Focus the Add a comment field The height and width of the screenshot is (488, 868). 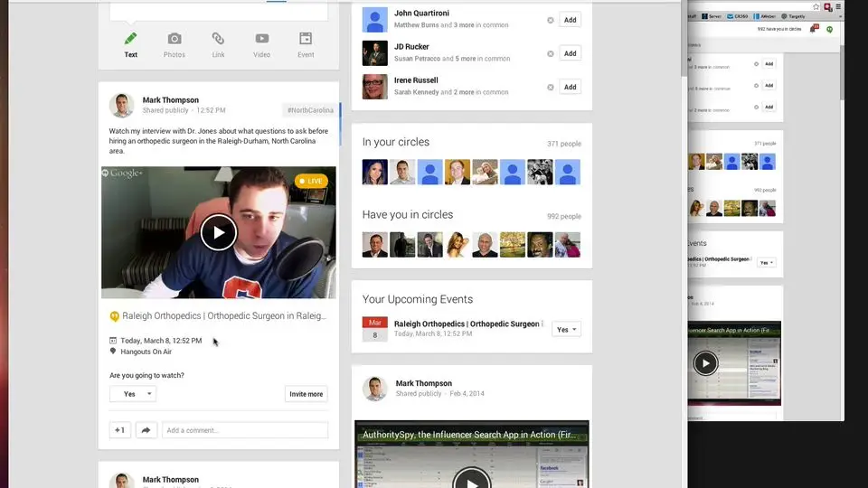pyautogui.click(x=245, y=430)
